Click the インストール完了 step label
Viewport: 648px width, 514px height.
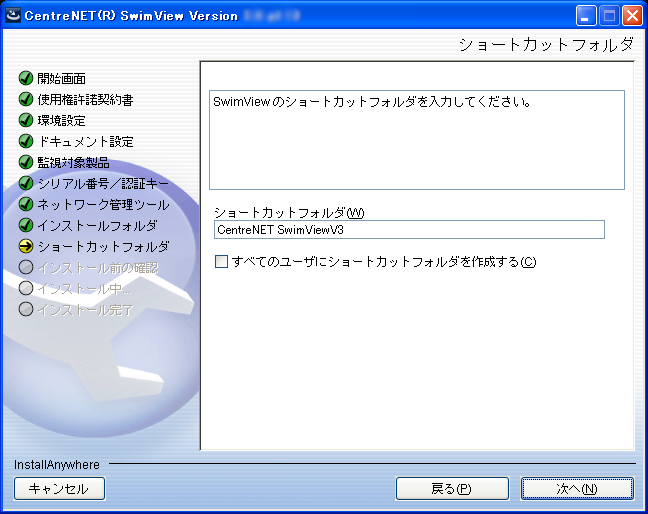click(85, 310)
